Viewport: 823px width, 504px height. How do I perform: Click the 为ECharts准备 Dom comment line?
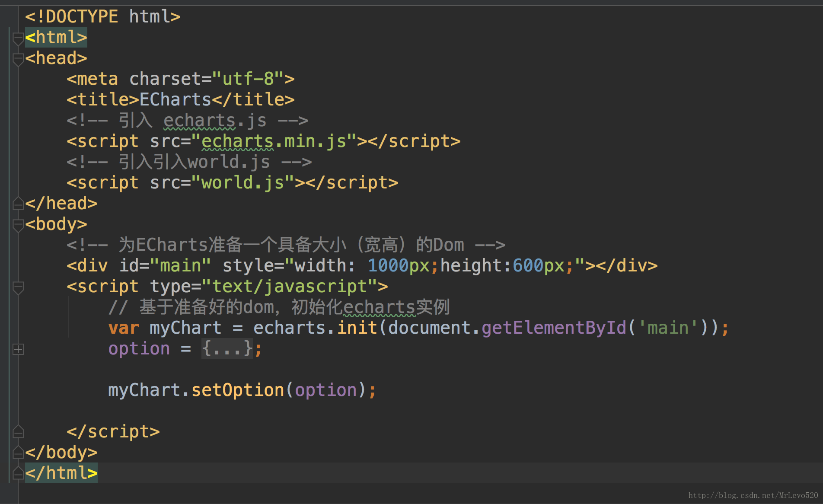click(x=286, y=245)
